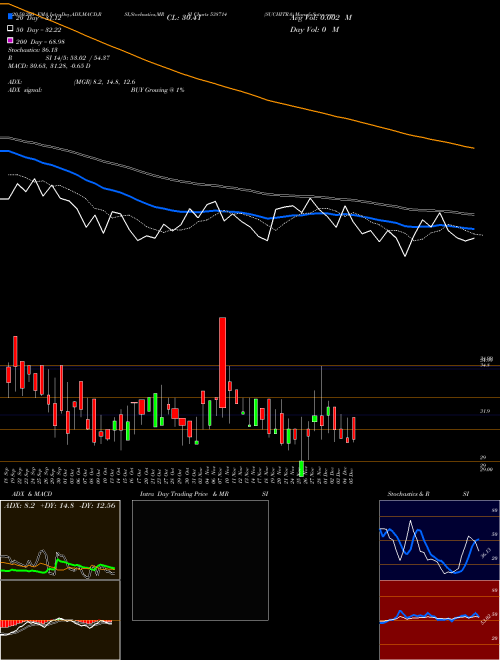500x660 pixels.
Task: Click the 31.9 price axis label
Action: [485, 411]
